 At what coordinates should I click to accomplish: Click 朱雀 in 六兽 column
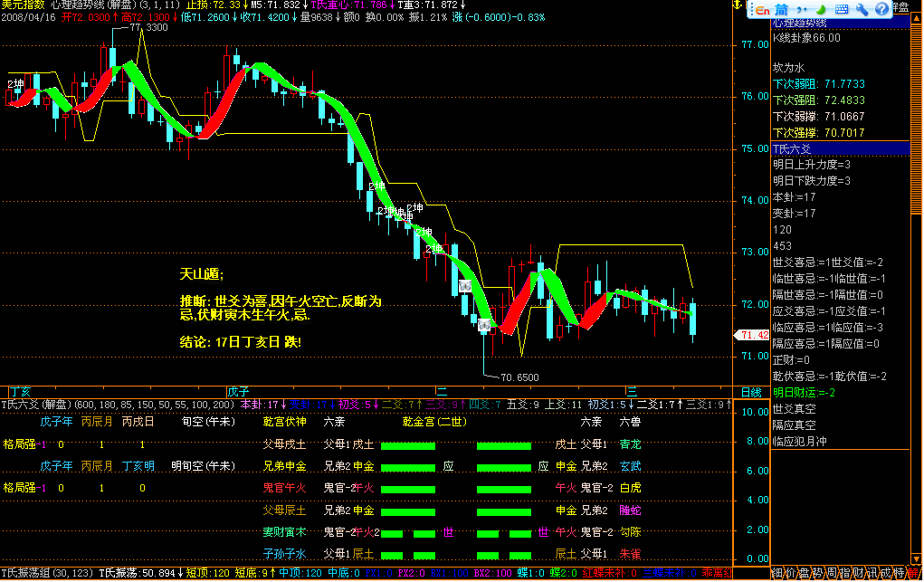point(630,554)
